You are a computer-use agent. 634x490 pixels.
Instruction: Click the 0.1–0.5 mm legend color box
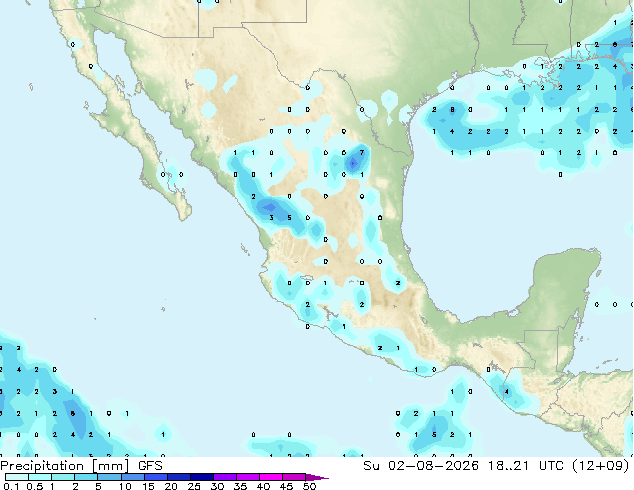[17, 477]
